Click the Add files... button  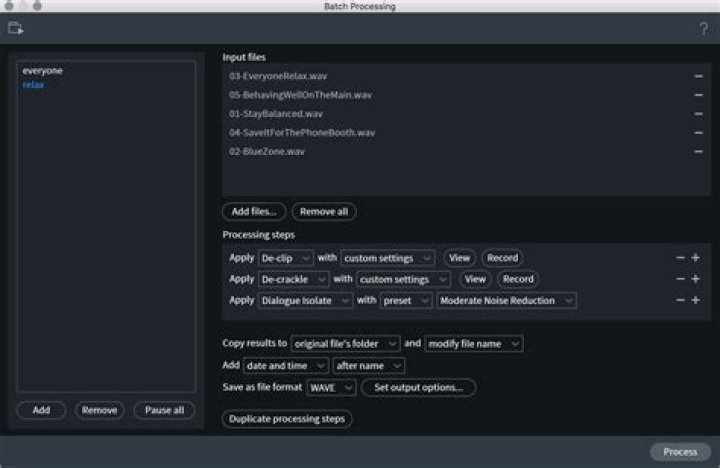point(254,212)
